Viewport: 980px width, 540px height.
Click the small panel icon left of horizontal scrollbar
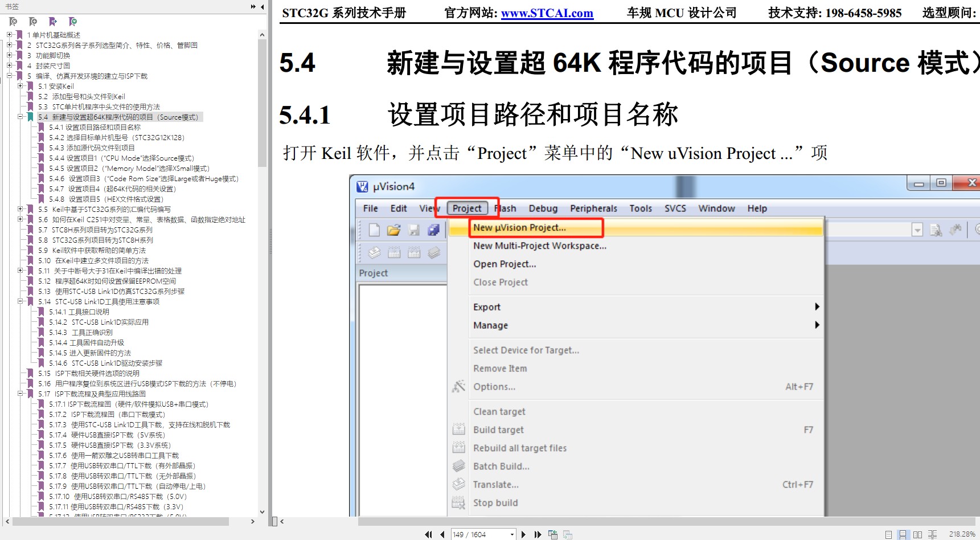coord(274,521)
